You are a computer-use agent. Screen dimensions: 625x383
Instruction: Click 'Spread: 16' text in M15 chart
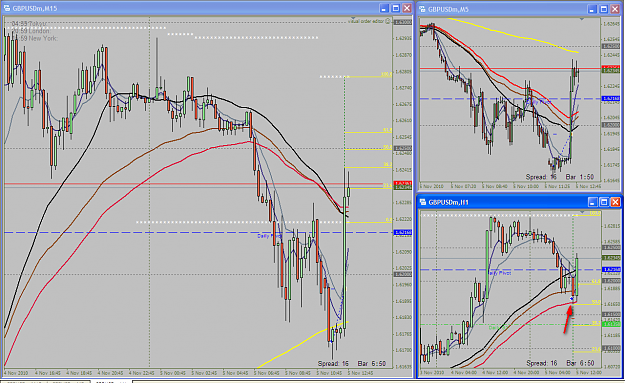333,363
